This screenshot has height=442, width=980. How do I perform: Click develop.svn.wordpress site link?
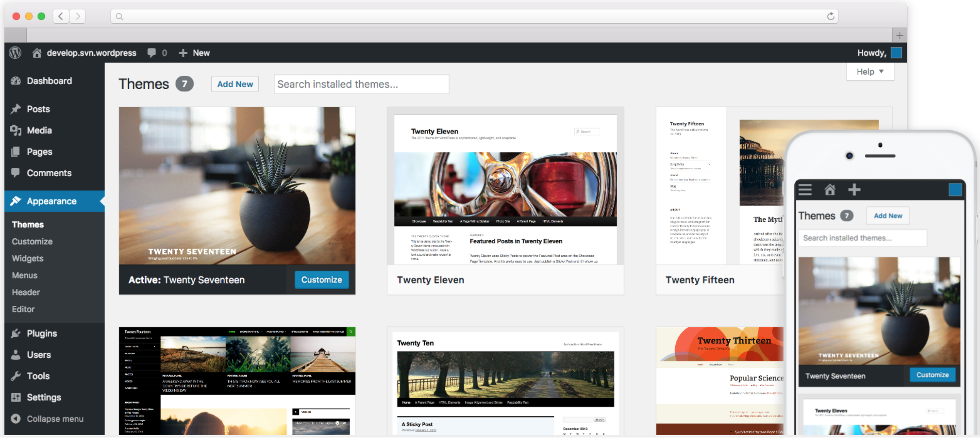click(91, 53)
